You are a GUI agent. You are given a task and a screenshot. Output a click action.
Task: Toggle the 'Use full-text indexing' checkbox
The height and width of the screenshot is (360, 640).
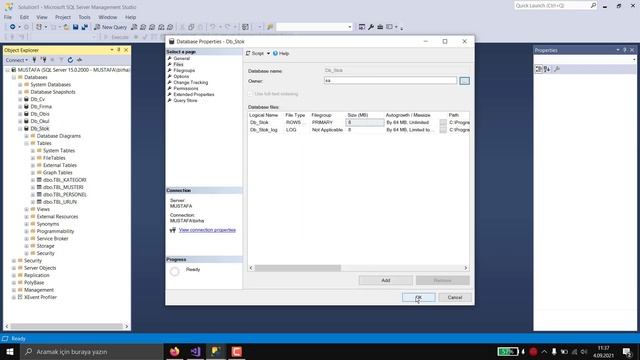coord(251,94)
